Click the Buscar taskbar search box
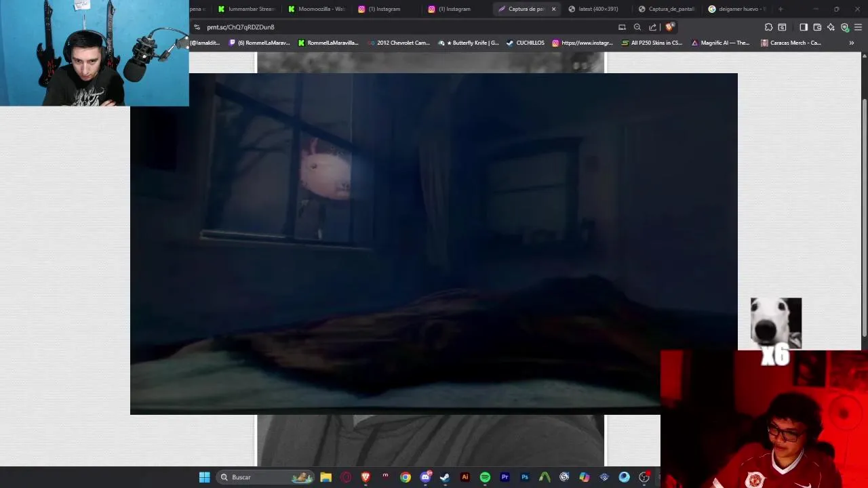This screenshot has width=868, height=488. click(265, 477)
